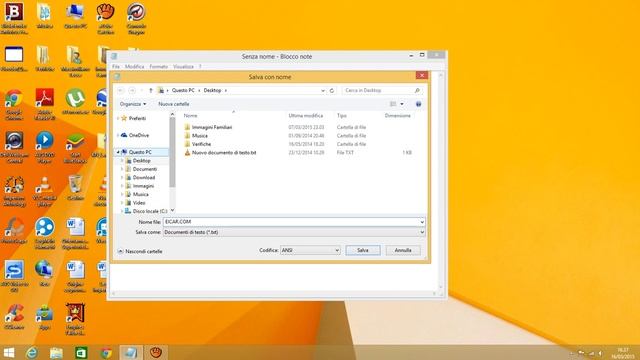Viewport: 640px width, 360px height.
Task: Open the view options dropdown arrow
Action: (402, 104)
